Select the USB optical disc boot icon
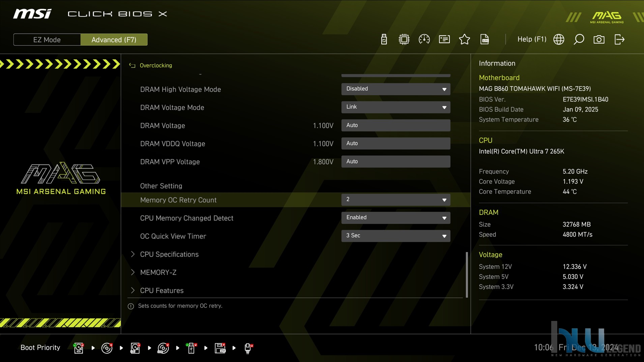 pyautogui.click(x=163, y=348)
